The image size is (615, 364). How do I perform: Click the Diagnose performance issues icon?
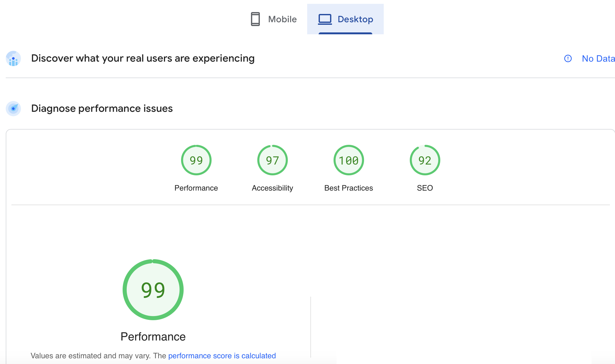(13, 109)
